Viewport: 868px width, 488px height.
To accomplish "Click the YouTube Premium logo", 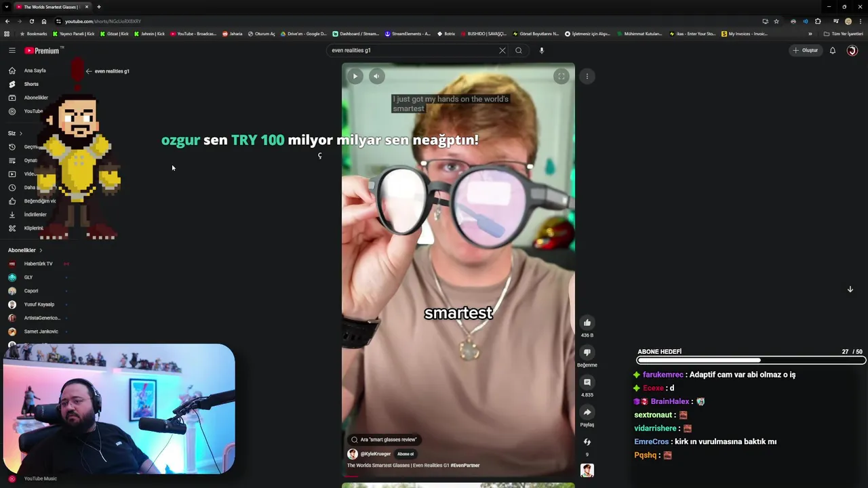I will (42, 50).
